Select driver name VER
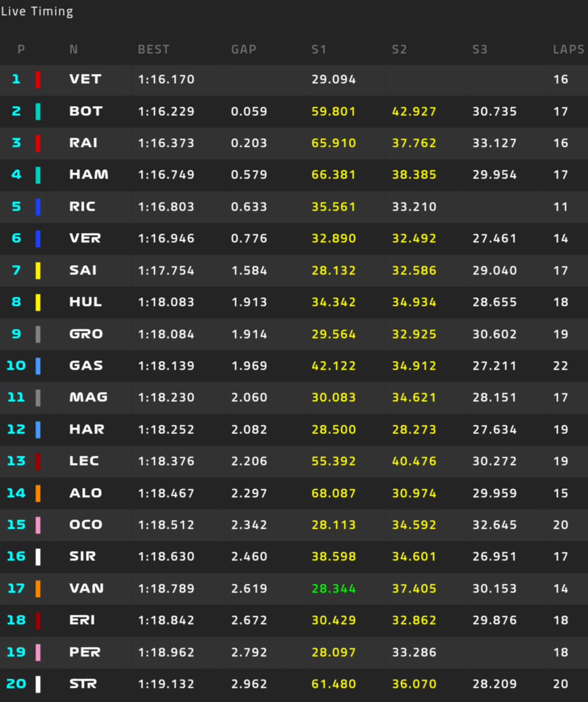The height and width of the screenshot is (702, 588). (85, 238)
